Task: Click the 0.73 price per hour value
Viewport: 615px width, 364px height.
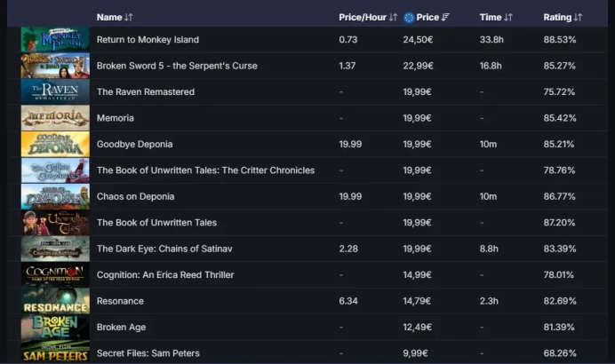Action: [348, 40]
